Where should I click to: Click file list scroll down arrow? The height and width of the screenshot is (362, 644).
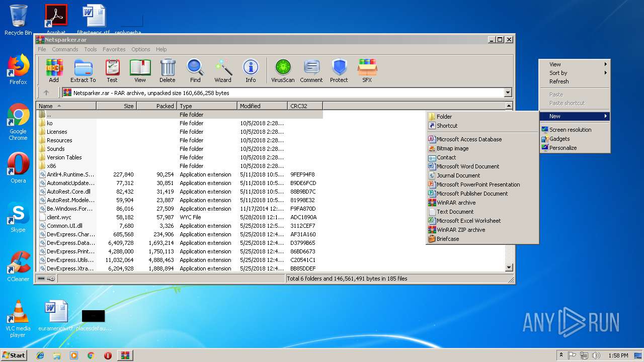[509, 268]
